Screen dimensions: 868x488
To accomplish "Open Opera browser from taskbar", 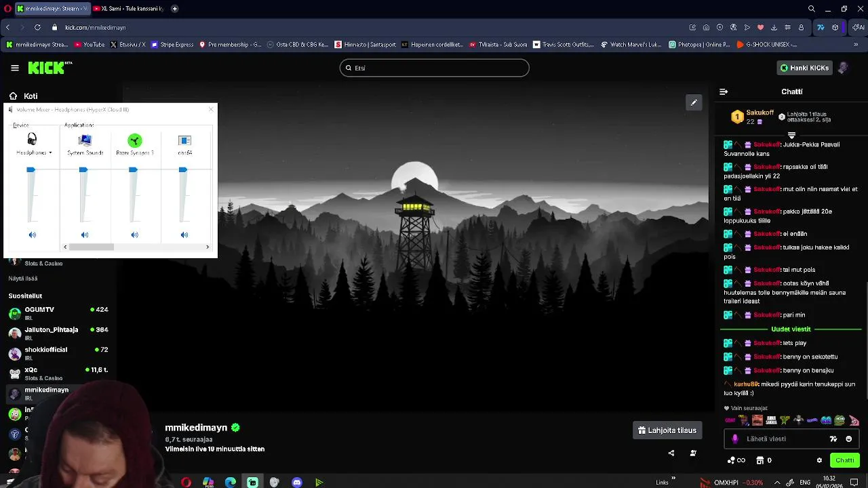I will pyautogui.click(x=186, y=482).
